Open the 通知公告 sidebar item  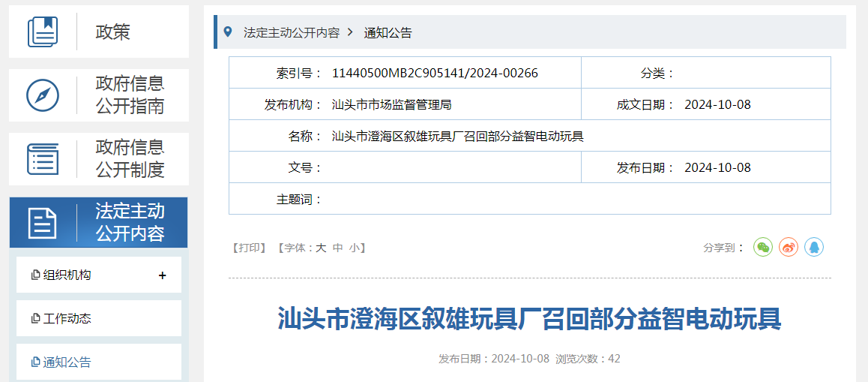(x=67, y=362)
